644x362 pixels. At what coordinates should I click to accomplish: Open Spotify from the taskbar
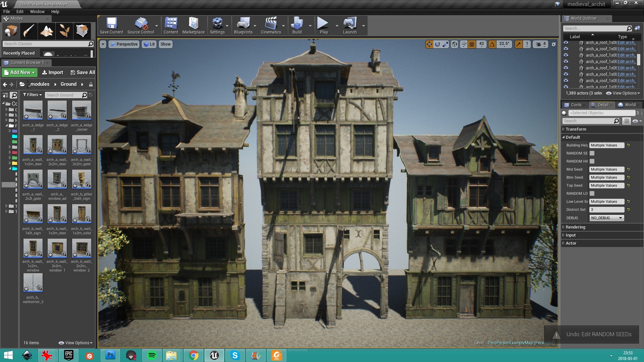tap(152, 355)
